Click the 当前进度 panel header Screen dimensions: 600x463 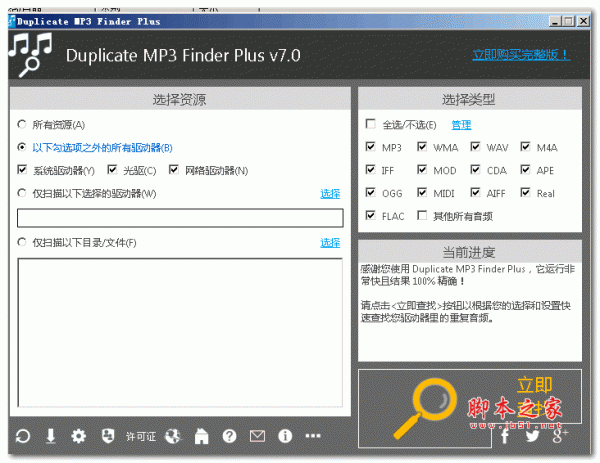click(x=470, y=252)
